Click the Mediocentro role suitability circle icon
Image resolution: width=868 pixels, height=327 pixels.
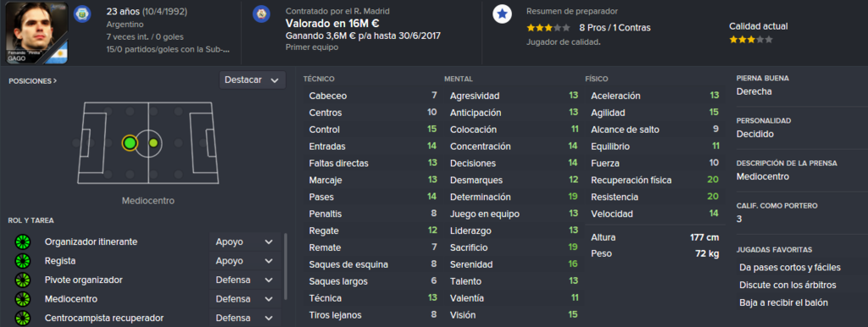click(23, 299)
